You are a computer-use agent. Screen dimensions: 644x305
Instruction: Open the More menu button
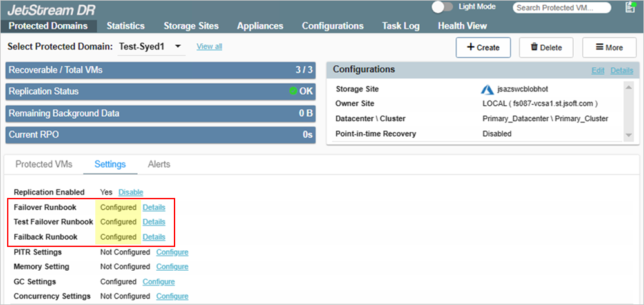(609, 47)
